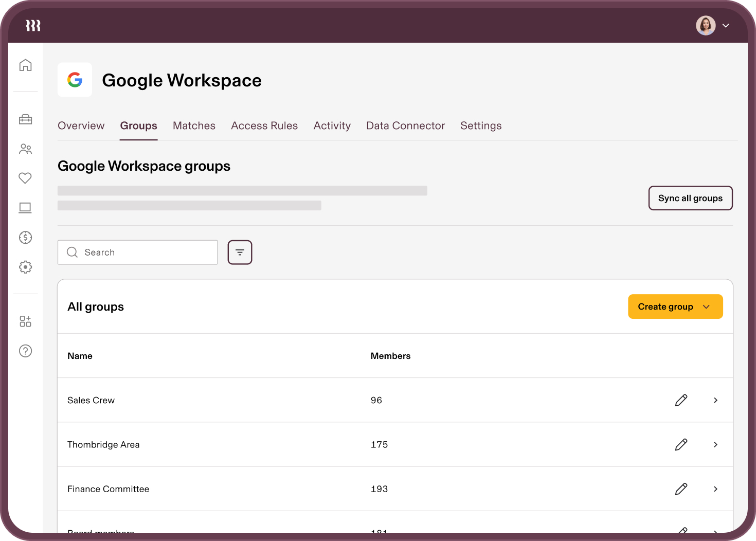Open the People icon in the sidebar
Image resolution: width=756 pixels, height=541 pixels.
[x=25, y=149]
